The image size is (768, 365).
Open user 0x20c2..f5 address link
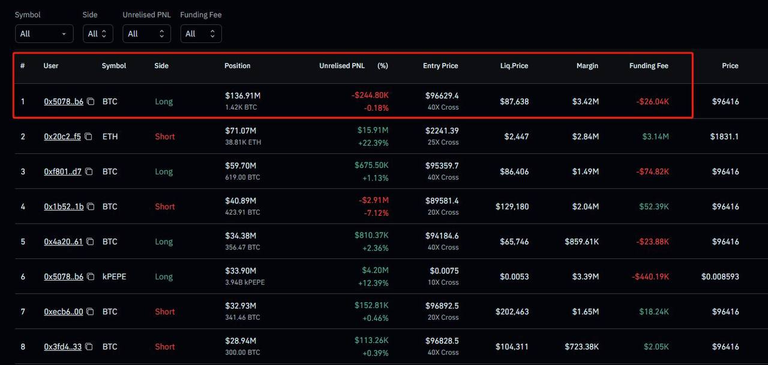62,137
